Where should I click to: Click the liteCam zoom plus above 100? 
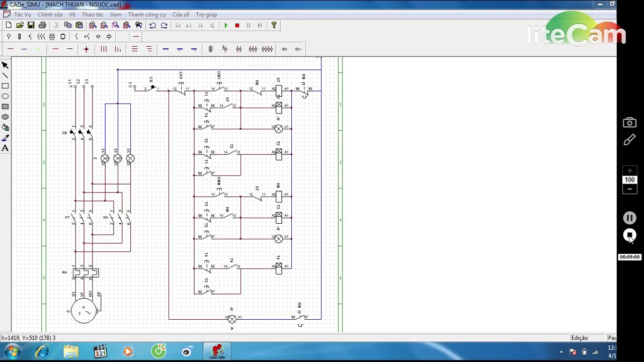click(629, 171)
